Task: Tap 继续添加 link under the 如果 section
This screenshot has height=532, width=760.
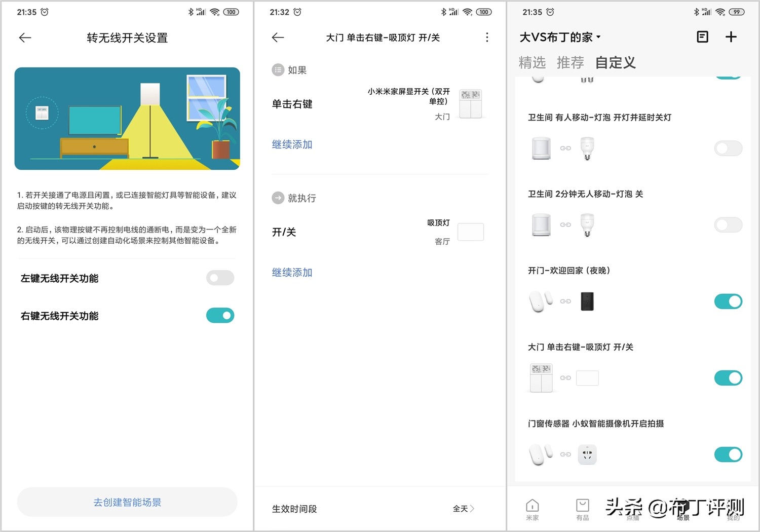Action: coord(292,144)
